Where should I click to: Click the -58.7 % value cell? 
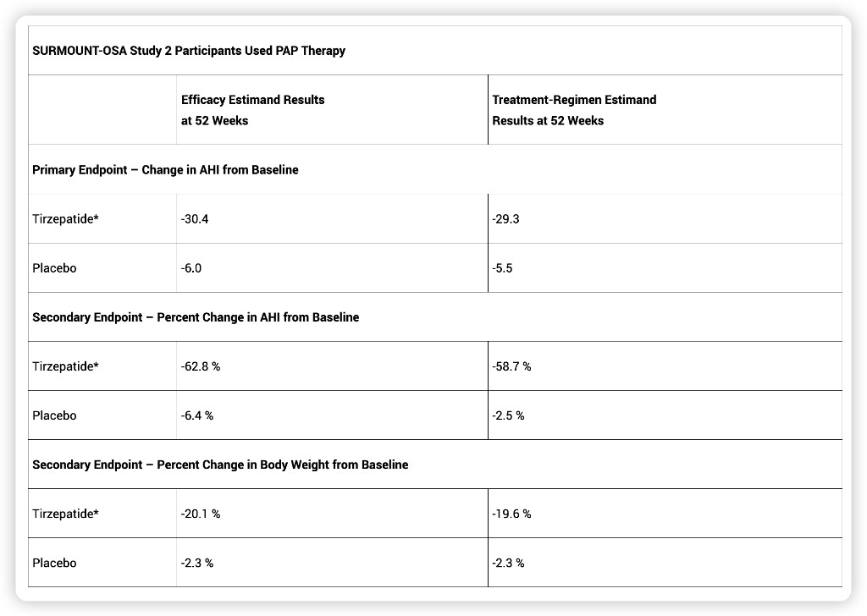511,366
